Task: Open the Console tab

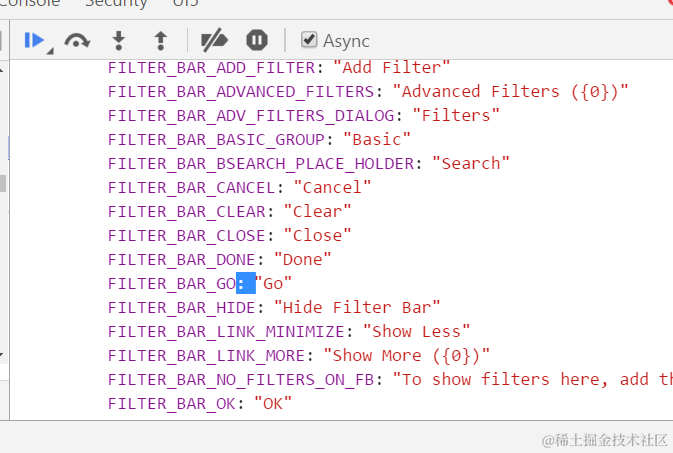Action: [x=30, y=4]
